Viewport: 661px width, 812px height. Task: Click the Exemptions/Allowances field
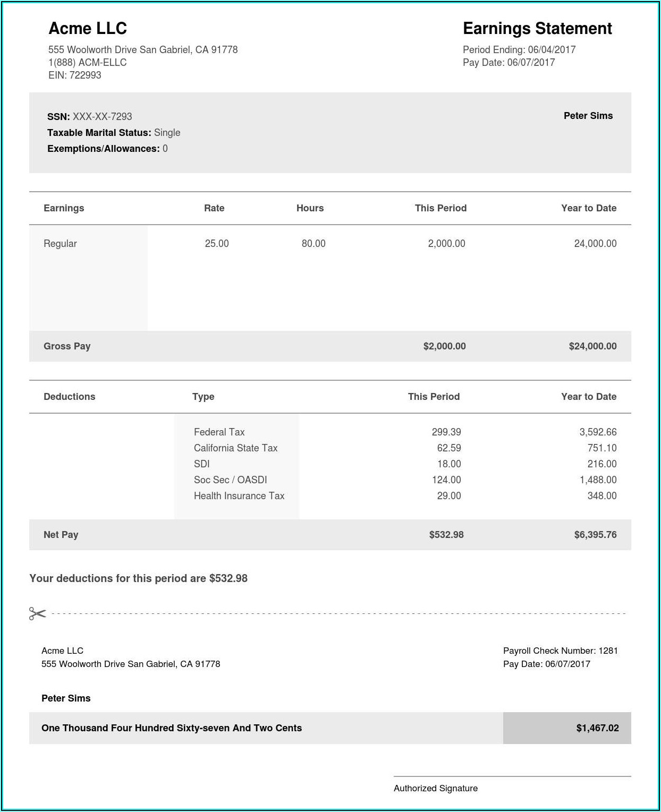[x=107, y=148]
